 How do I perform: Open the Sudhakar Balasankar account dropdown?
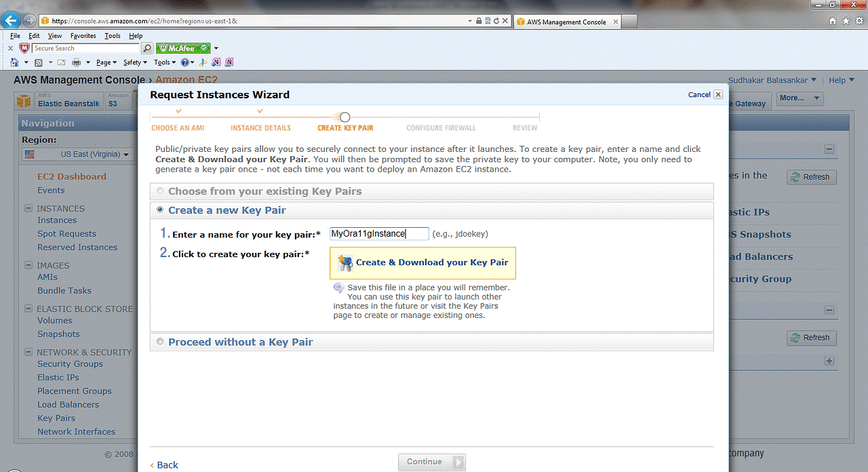click(772, 80)
